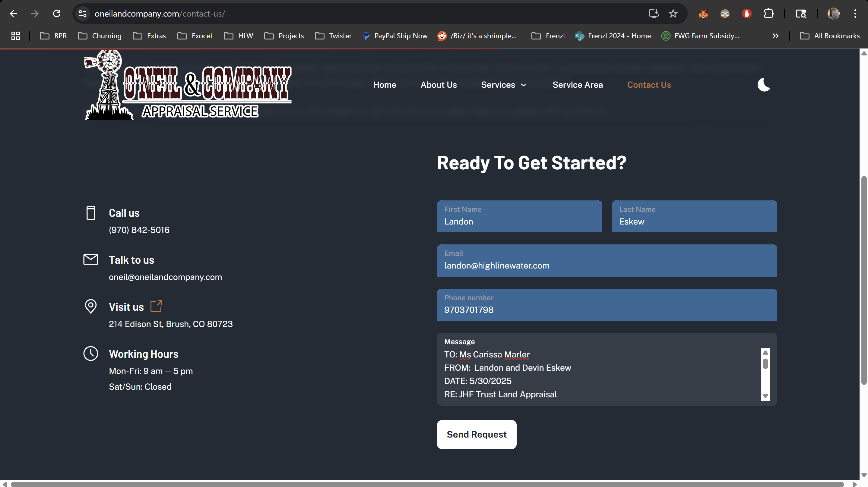The width and height of the screenshot is (868, 487).
Task: Open the Extensions puzzle piece menu
Action: tap(768, 14)
